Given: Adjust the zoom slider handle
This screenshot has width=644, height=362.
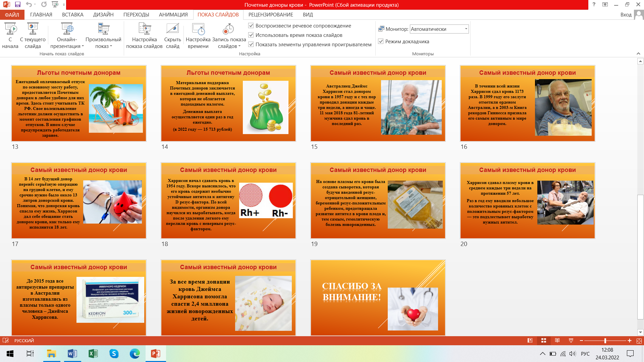Looking at the screenshot, I should click(605, 341).
